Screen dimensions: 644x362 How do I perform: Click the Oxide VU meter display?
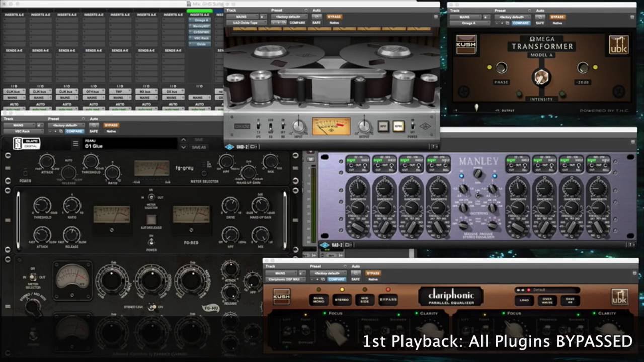point(331,126)
